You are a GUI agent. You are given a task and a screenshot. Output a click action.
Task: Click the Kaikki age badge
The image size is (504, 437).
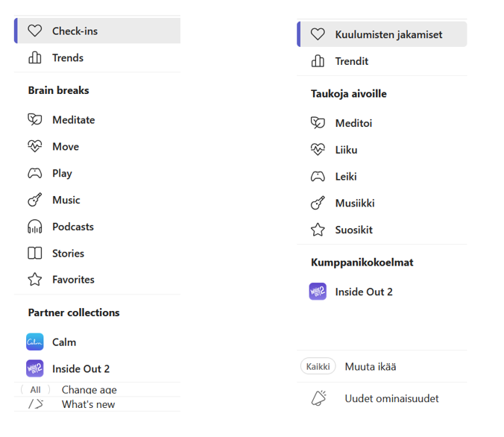click(x=318, y=367)
